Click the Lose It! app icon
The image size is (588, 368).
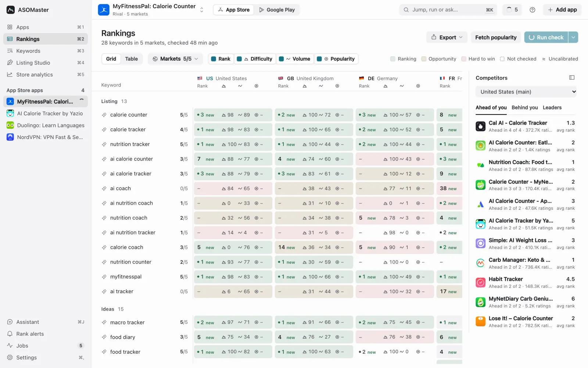pos(480,322)
